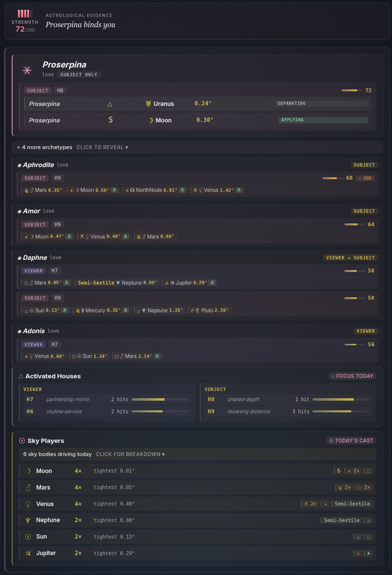Click the square aspect chip in Moon sky row
The width and height of the screenshot is (392, 575).
369,471
